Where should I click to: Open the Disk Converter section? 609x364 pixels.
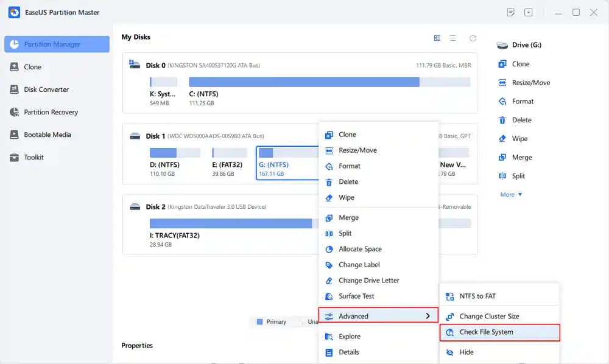tap(46, 89)
